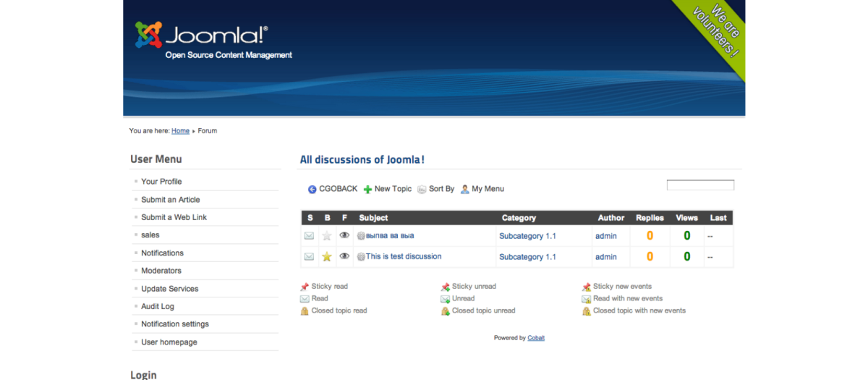
Task: Click the Joomla! logo in header
Action: point(202,35)
